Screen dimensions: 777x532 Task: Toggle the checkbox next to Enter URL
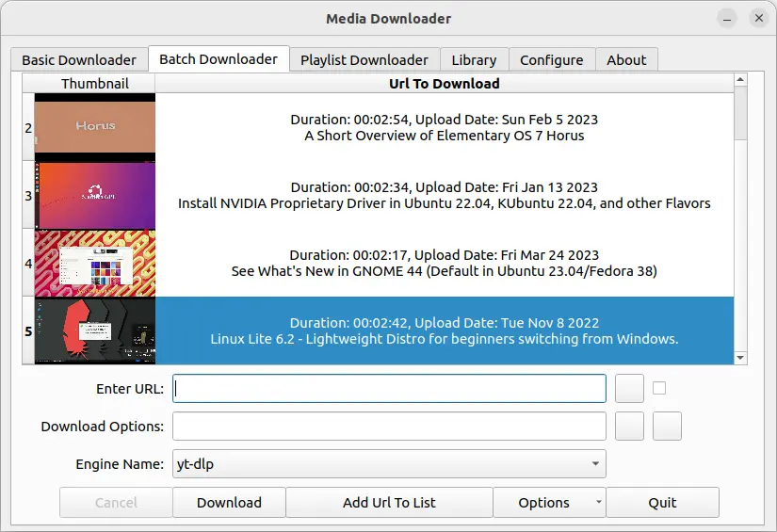[x=659, y=387]
